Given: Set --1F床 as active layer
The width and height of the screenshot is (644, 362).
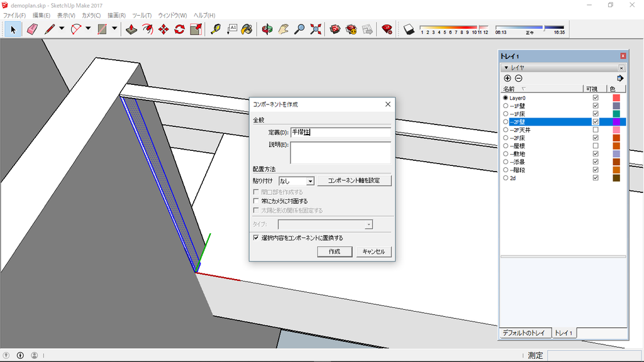Looking at the screenshot, I should click(x=506, y=114).
